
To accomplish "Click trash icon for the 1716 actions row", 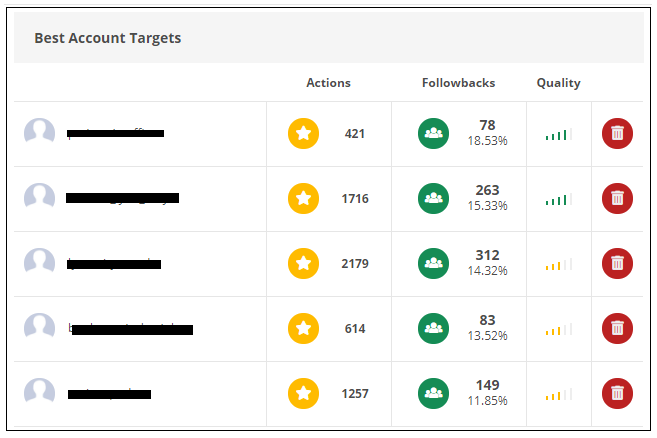I will [x=617, y=198].
